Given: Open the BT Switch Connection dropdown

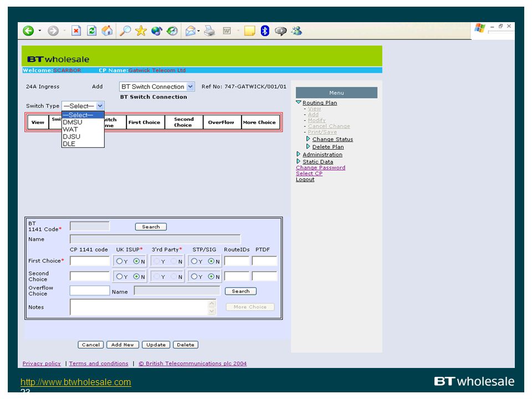Looking at the screenshot, I should coord(157,86).
